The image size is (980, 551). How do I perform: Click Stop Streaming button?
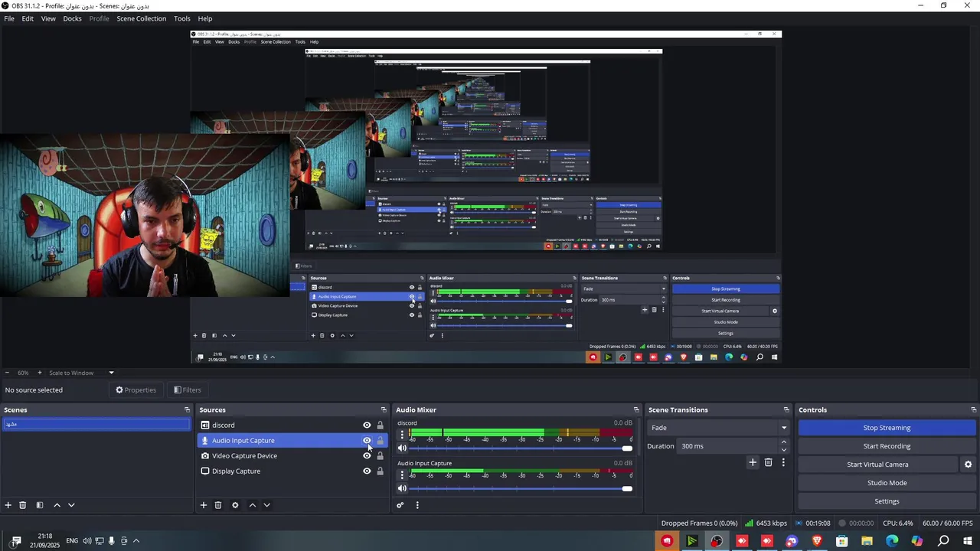pyautogui.click(x=887, y=428)
